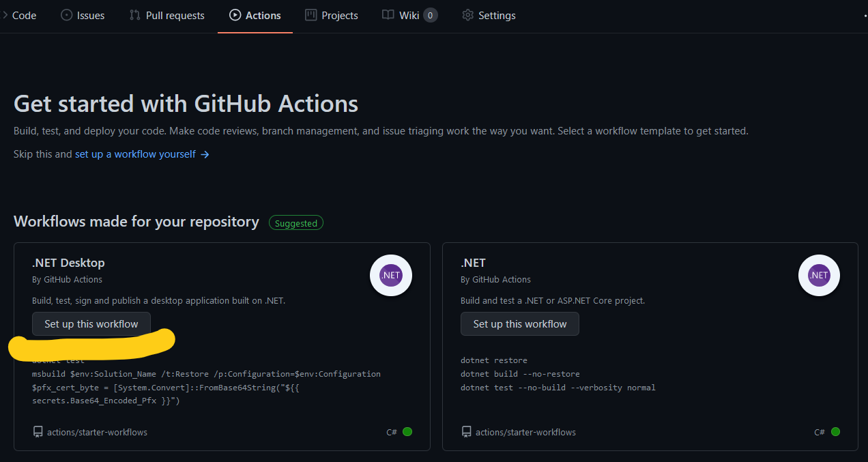Follow the 'set up a workflow yourself' link
The width and height of the screenshot is (868, 462).
[x=135, y=154]
